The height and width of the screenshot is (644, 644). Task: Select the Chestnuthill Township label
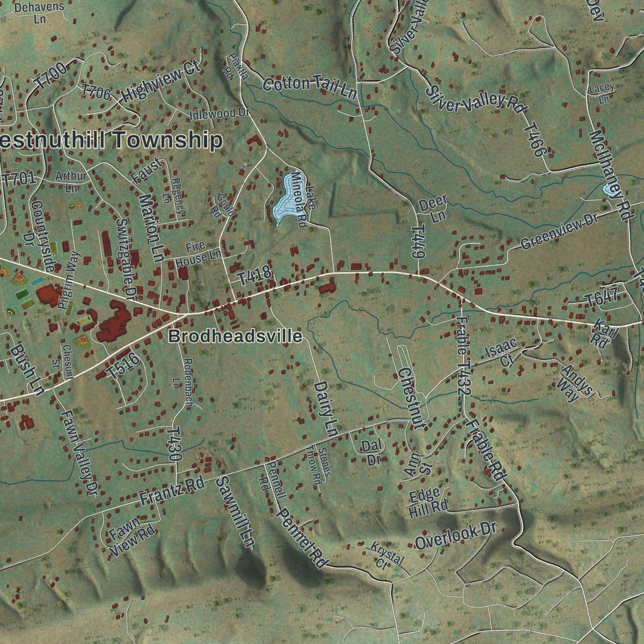(x=111, y=140)
